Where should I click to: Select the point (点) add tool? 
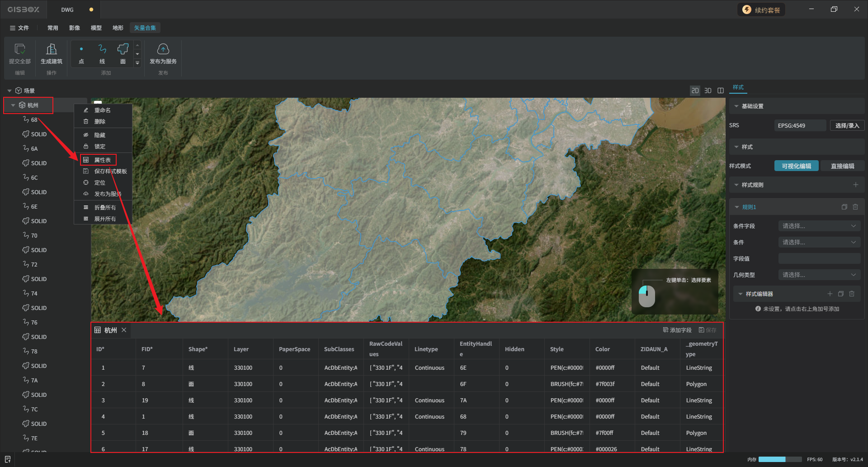click(81, 49)
